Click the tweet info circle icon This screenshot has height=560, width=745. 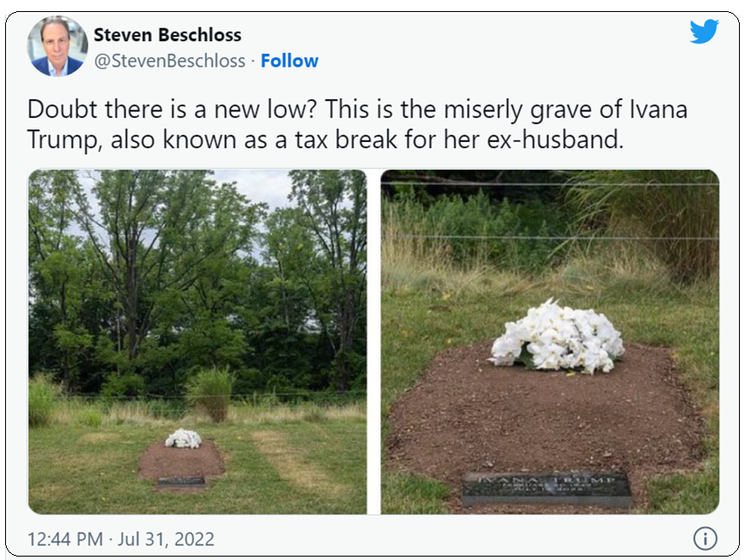705,539
